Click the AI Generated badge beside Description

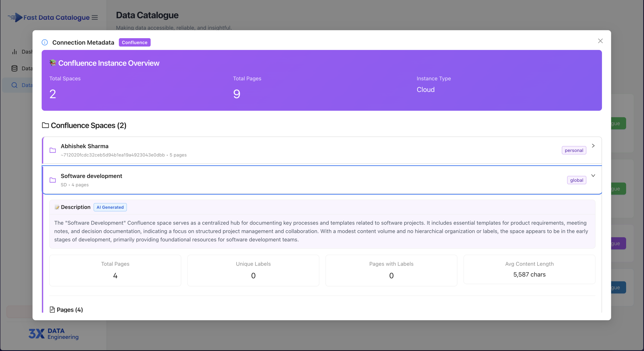110,207
